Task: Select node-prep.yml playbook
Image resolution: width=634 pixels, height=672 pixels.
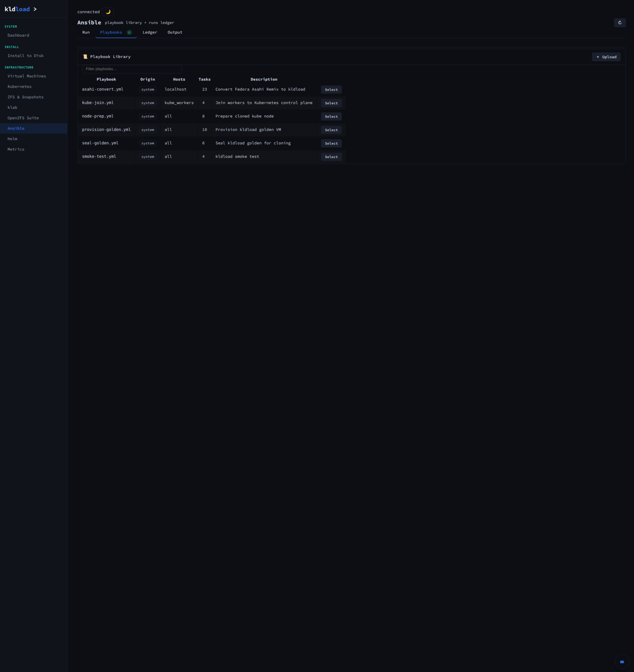Action: click(x=331, y=116)
